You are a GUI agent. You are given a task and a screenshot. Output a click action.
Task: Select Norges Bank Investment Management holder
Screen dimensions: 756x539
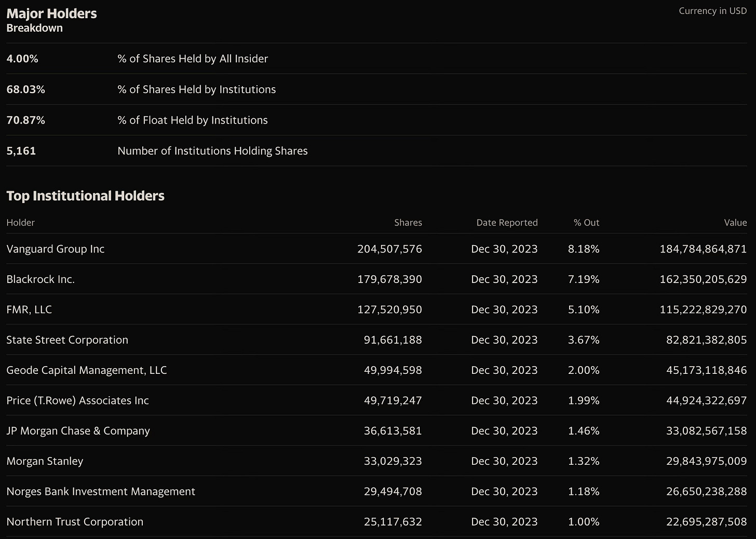pos(101,491)
